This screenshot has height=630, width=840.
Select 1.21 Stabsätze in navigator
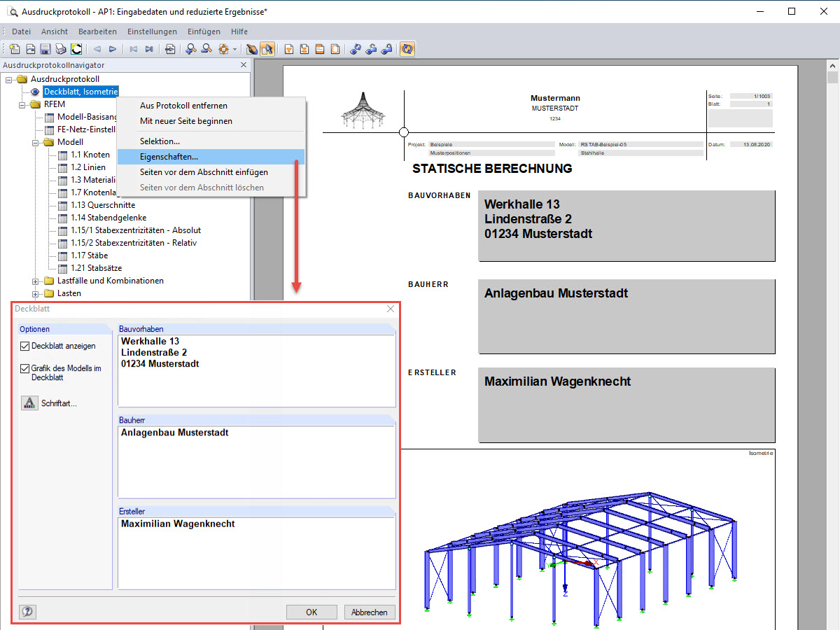point(98,268)
